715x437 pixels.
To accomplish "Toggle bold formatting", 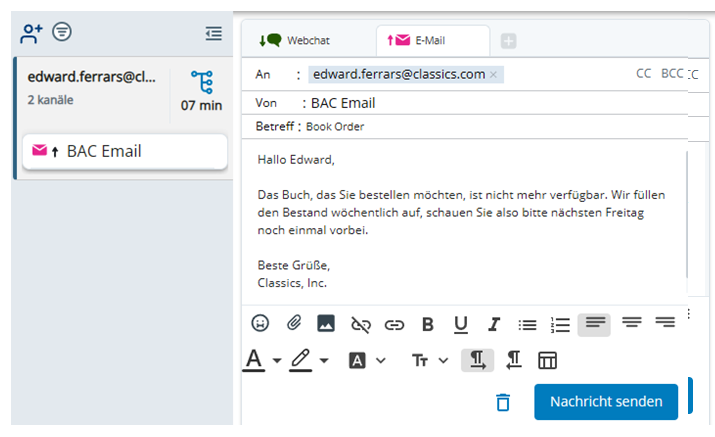I will 428,324.
